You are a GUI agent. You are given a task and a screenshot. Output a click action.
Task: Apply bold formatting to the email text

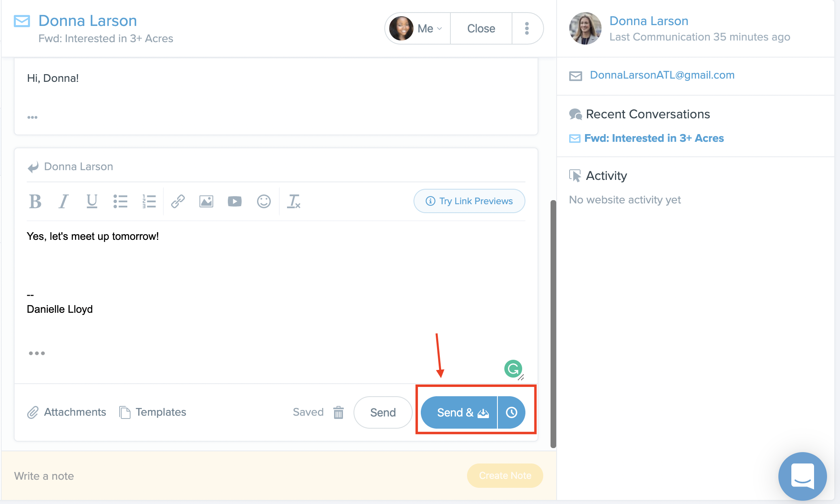35,201
